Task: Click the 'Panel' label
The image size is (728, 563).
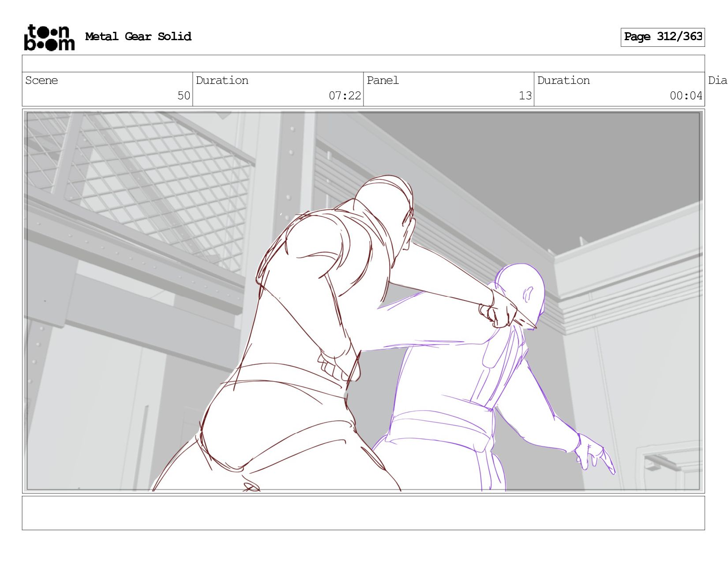Action: [x=383, y=80]
